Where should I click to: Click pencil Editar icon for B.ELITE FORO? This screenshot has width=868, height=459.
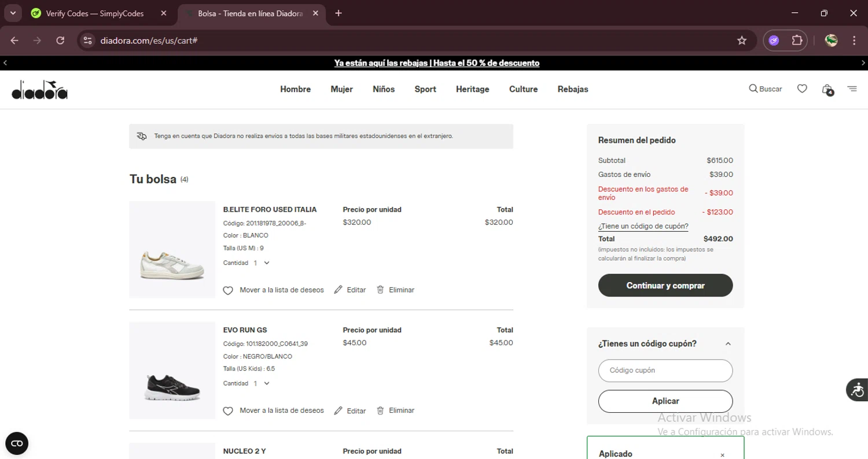339,290
